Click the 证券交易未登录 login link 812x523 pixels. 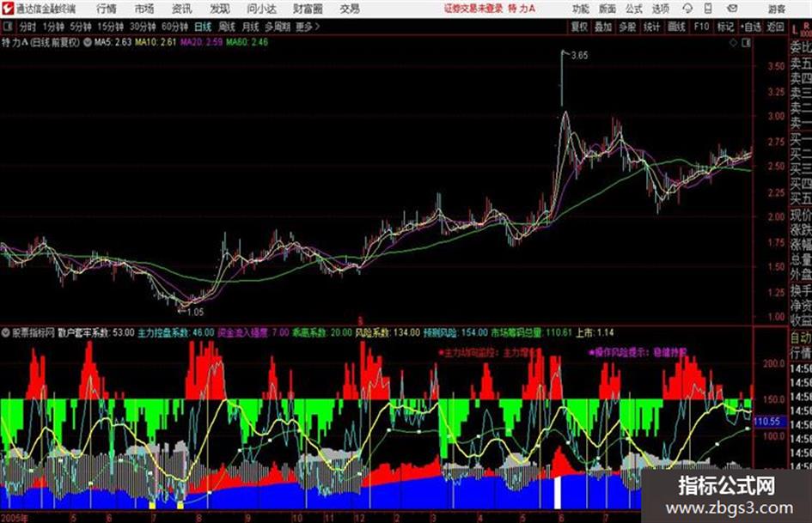(x=473, y=9)
